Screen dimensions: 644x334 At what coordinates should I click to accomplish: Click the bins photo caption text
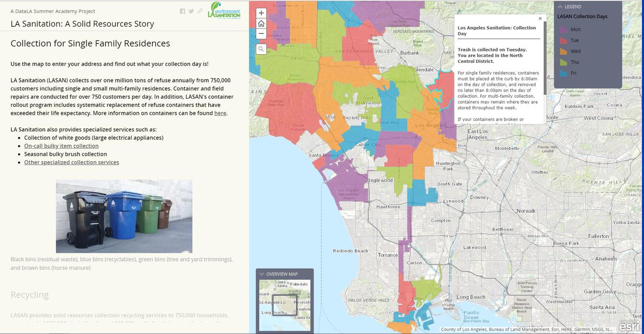[121, 263]
